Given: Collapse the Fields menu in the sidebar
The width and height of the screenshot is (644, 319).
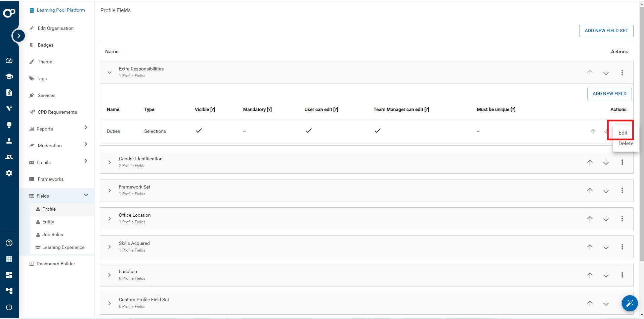Looking at the screenshot, I should point(86,195).
